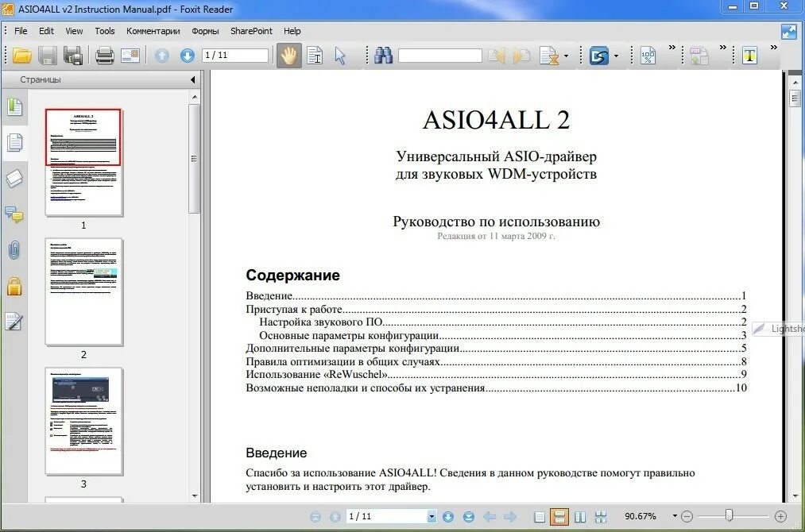Enable facing pages view mode
Image resolution: width=805 pixels, height=532 pixels.
click(x=580, y=517)
